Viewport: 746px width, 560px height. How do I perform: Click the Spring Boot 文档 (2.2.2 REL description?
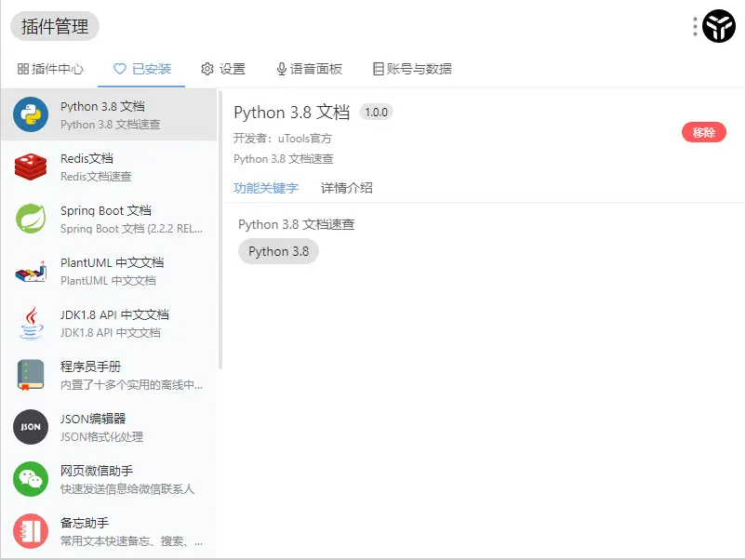coord(131,229)
